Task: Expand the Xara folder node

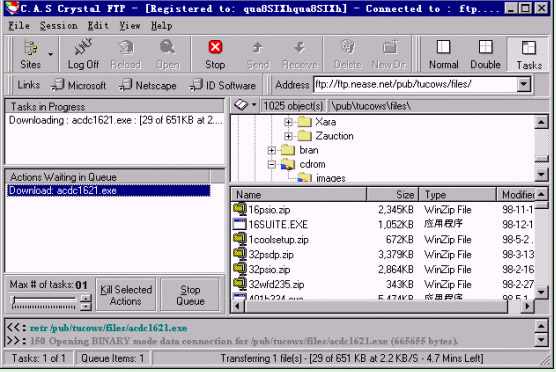Action: pos(288,122)
